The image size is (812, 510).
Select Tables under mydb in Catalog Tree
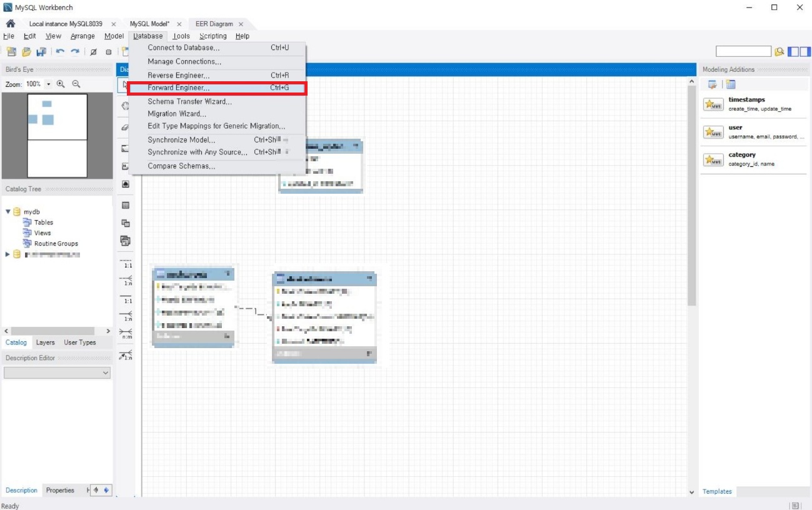(x=44, y=222)
